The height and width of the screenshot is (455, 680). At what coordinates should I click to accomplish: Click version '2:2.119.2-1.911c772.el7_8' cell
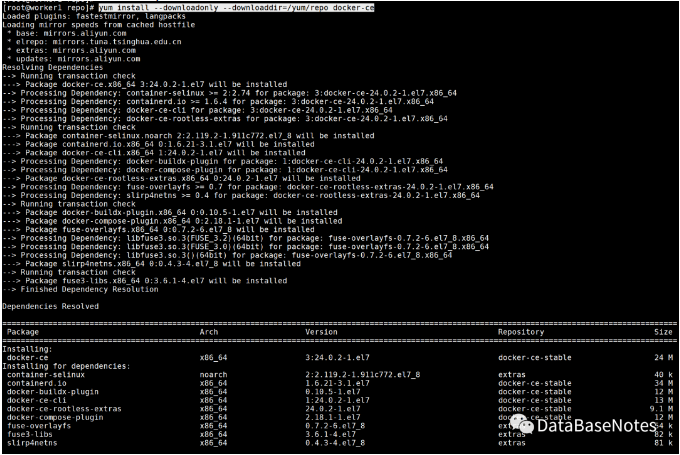point(363,374)
